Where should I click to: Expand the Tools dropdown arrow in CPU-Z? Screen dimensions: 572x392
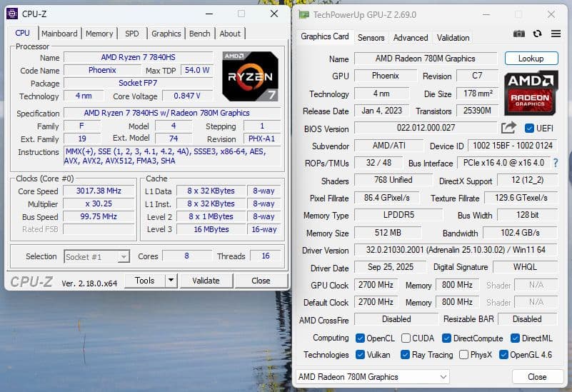171,281
